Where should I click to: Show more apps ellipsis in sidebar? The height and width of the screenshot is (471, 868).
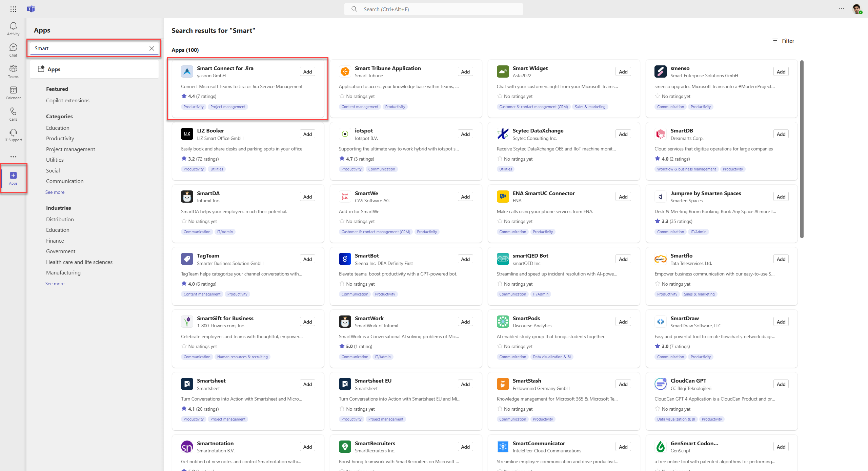pos(13,157)
